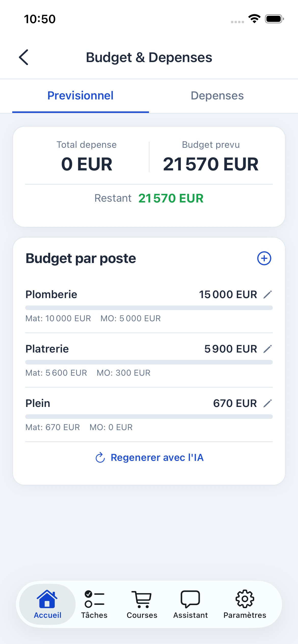Click the Plein progress bar

(149, 417)
